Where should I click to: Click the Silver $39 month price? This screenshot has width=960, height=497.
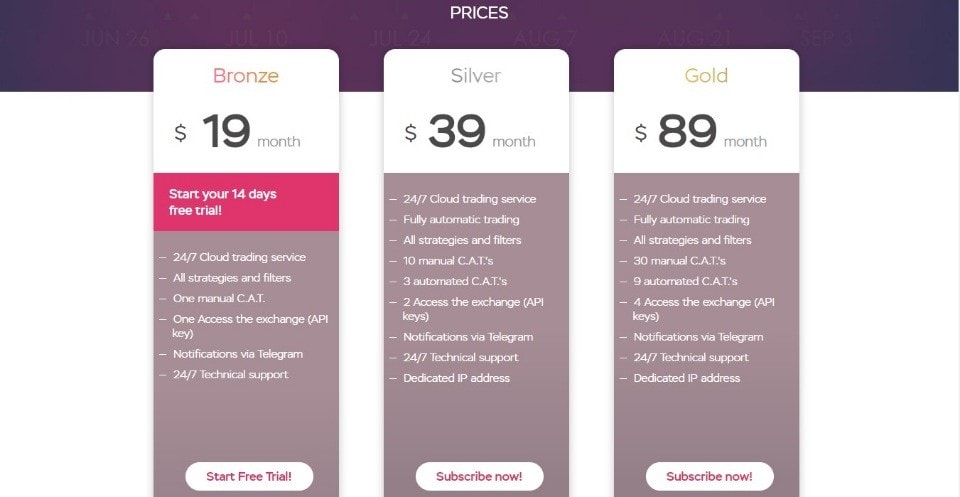(470, 133)
